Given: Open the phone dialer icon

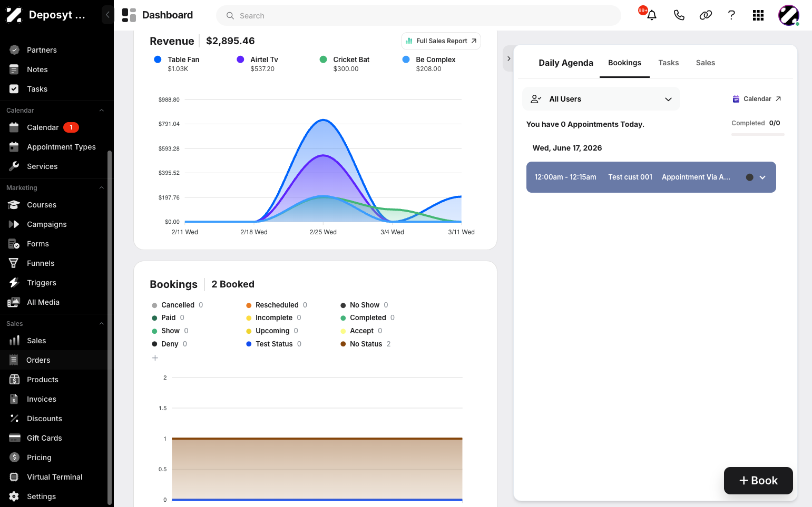Looking at the screenshot, I should [679, 15].
